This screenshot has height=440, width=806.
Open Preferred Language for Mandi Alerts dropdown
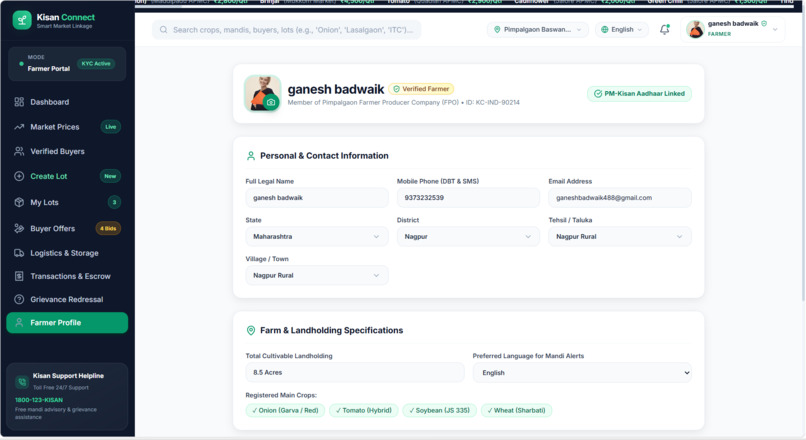coord(582,373)
